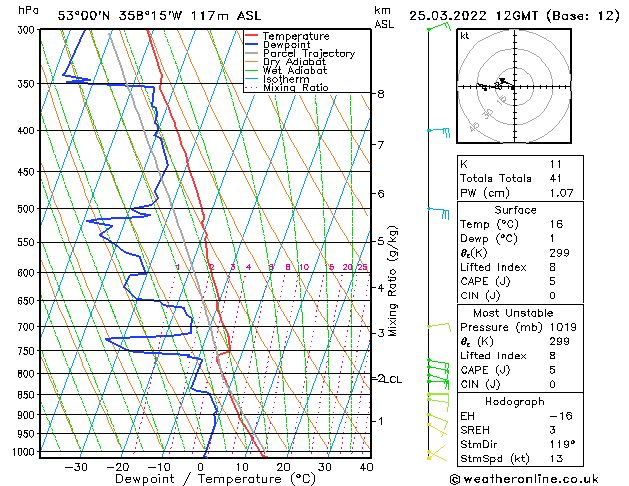This screenshot has height=486, width=629.
Task: Click the 'StmSpd (kt)' row label
Action: tap(495, 459)
